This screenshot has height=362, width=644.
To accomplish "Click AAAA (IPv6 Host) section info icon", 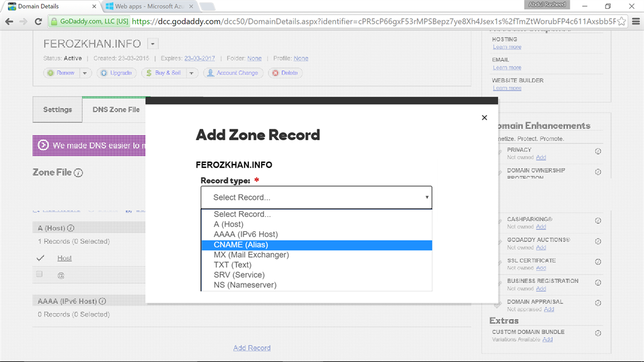I will tap(103, 301).
